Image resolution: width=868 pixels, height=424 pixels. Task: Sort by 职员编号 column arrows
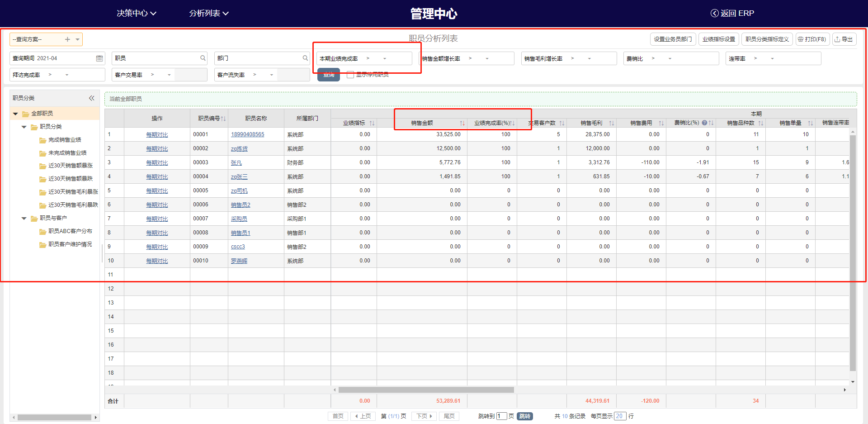point(223,119)
